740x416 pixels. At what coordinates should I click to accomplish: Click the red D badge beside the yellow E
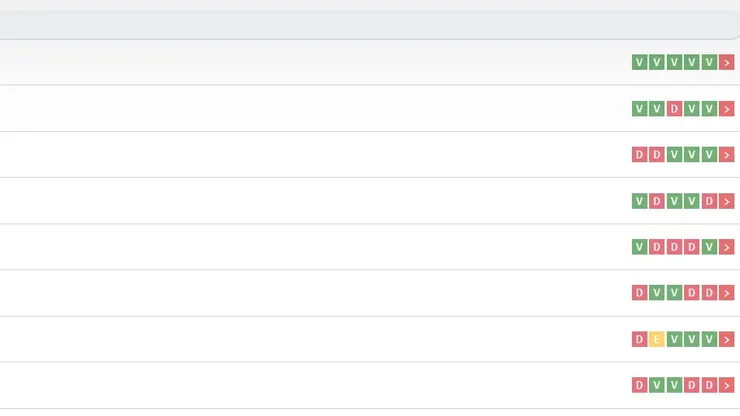(x=639, y=339)
